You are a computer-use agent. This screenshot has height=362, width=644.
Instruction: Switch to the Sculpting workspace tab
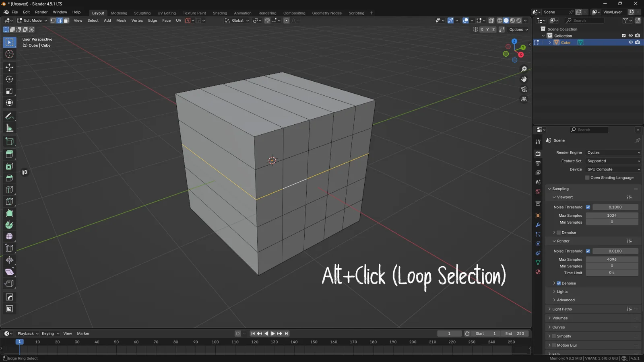click(x=142, y=13)
